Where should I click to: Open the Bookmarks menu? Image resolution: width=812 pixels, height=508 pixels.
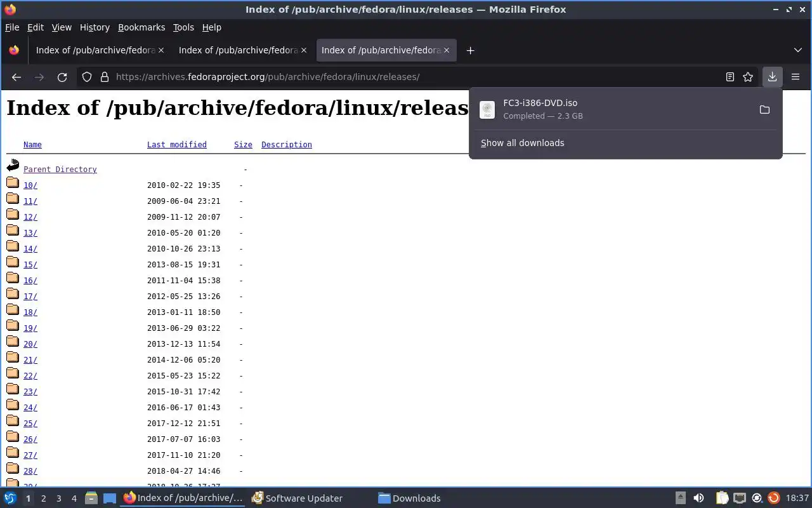point(141,27)
